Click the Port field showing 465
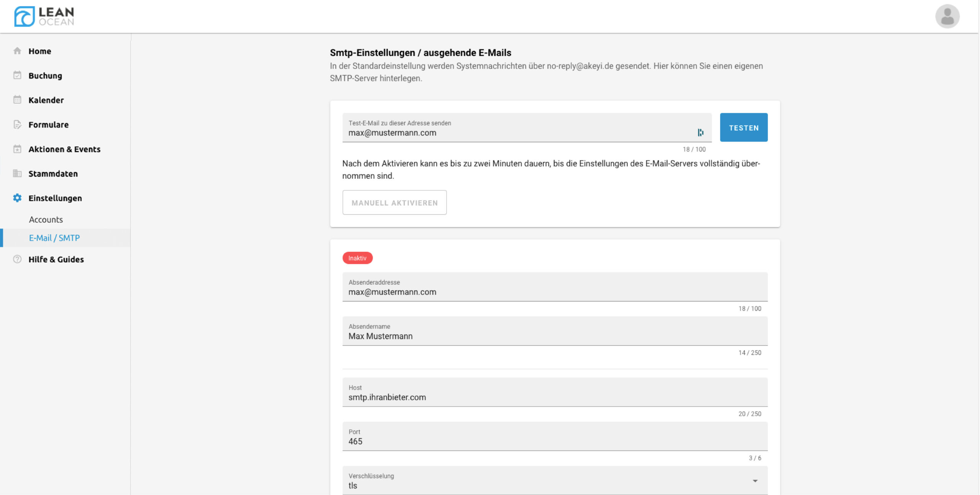The image size is (980, 495). (x=554, y=441)
